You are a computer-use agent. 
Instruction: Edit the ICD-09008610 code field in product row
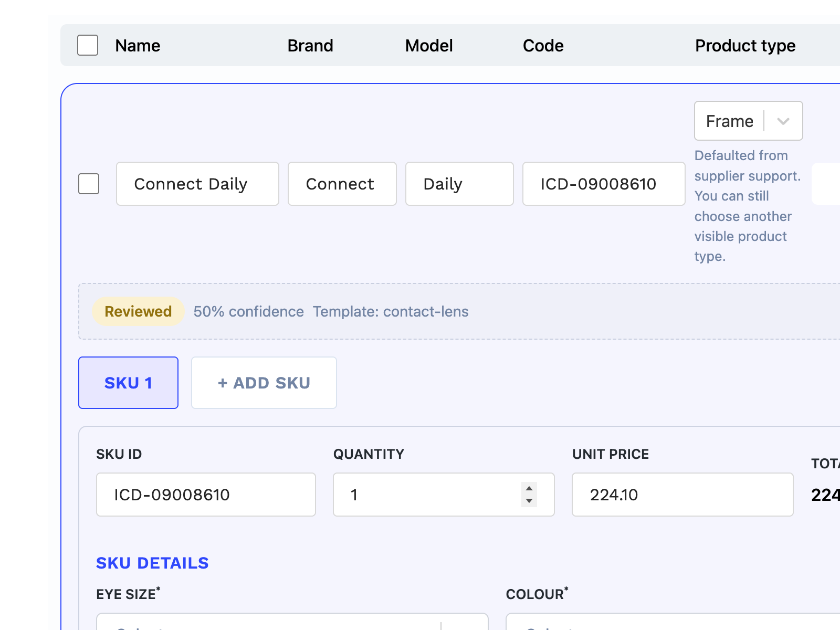click(x=604, y=184)
